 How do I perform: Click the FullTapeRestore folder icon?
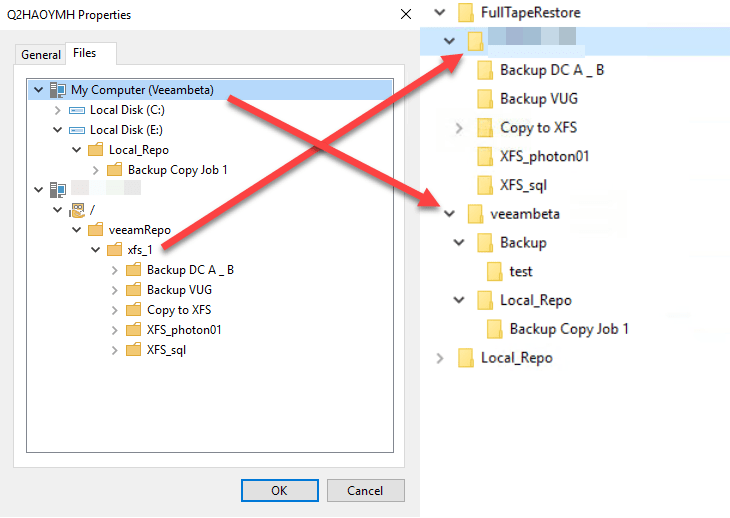coord(466,13)
